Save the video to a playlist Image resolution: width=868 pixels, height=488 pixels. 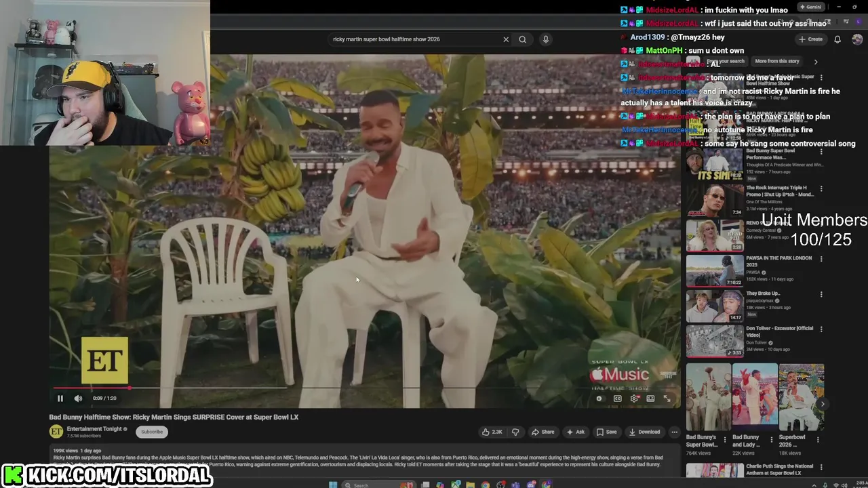(x=606, y=432)
